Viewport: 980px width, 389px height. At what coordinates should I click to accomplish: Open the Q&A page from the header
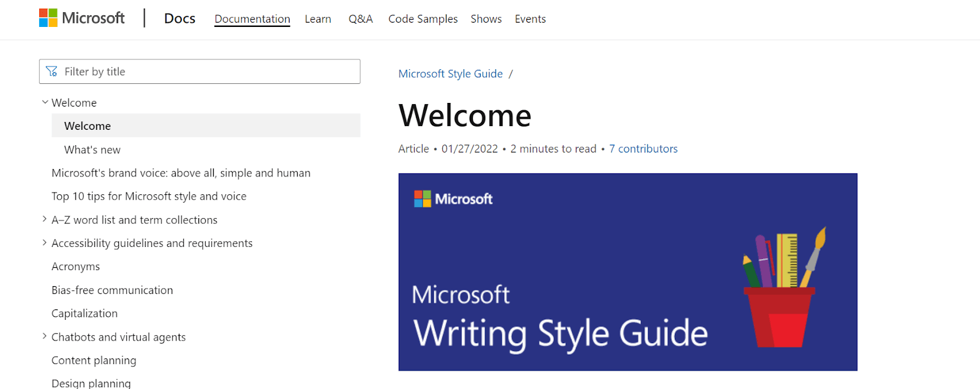click(x=360, y=19)
